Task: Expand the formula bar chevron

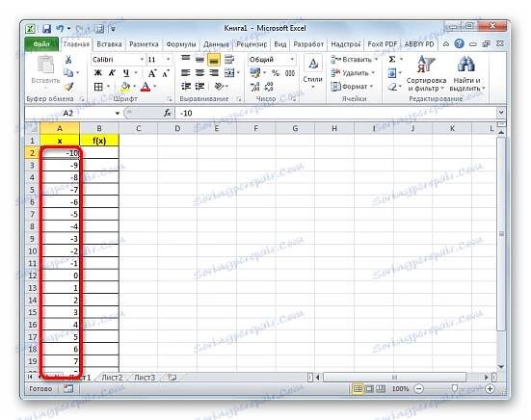Action: point(501,113)
